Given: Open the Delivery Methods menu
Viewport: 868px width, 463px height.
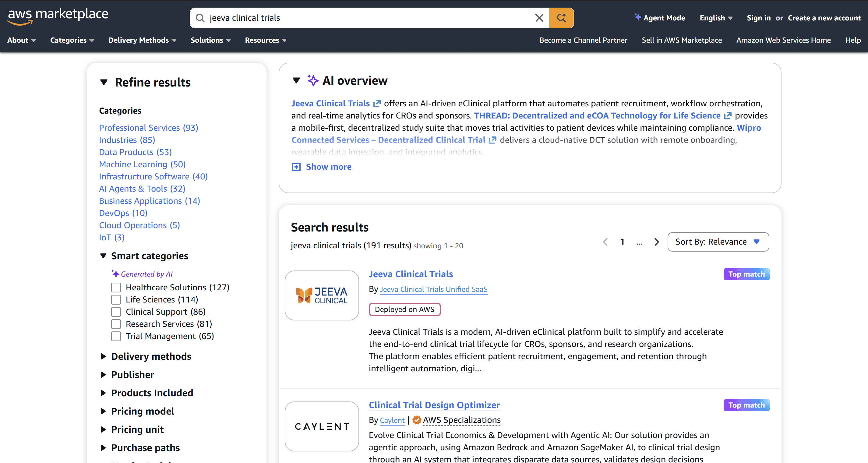Looking at the screenshot, I should coord(142,40).
